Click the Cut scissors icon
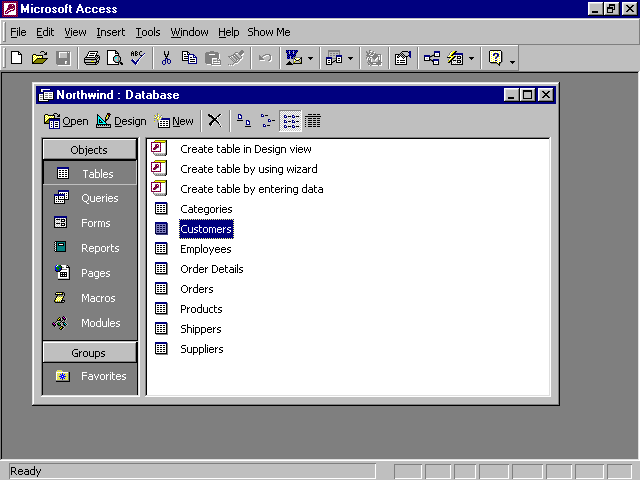 pyautogui.click(x=166, y=58)
